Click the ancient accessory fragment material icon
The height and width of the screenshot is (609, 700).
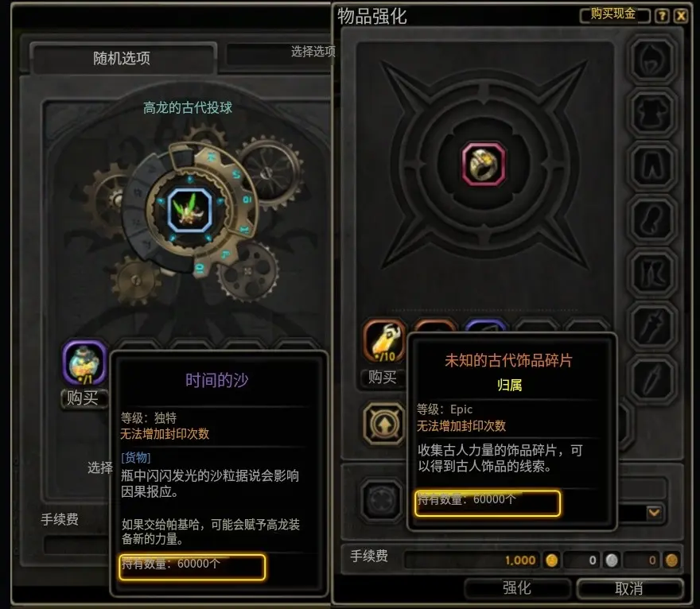385,342
